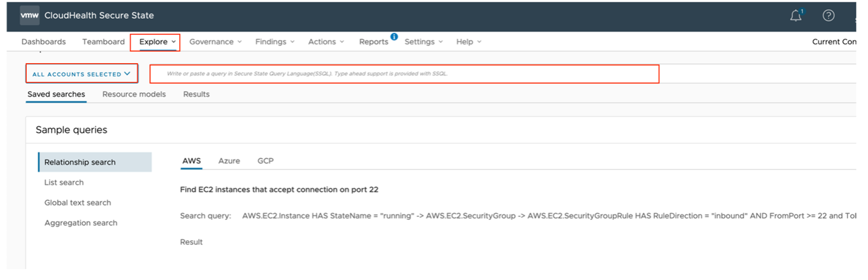868x280 pixels.
Task: Open the Governance dropdown menu
Action: (215, 42)
